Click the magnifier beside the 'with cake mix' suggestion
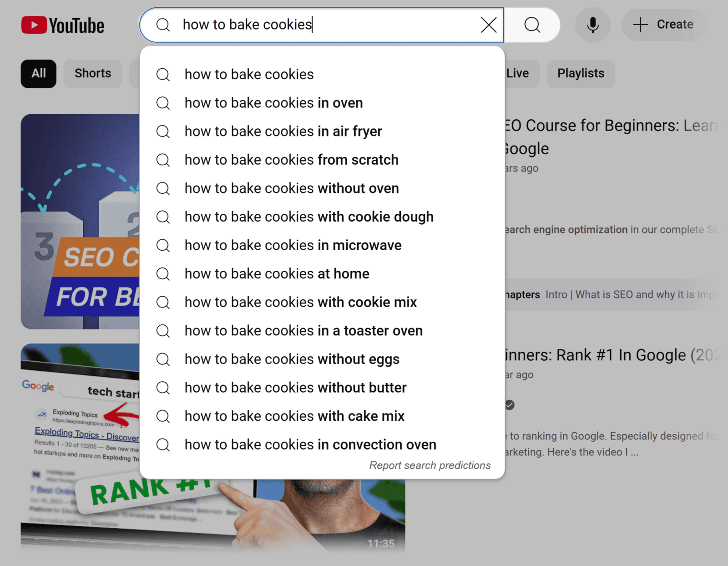 (163, 416)
